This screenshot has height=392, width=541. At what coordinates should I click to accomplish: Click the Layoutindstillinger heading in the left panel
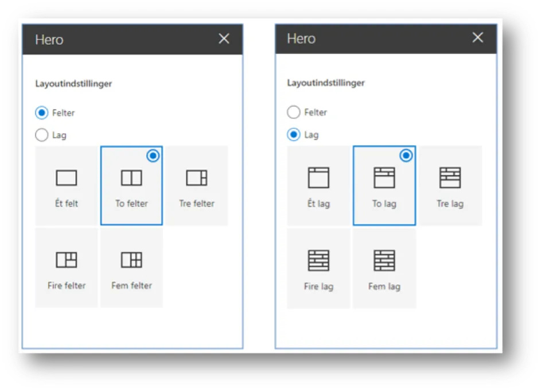point(73,84)
